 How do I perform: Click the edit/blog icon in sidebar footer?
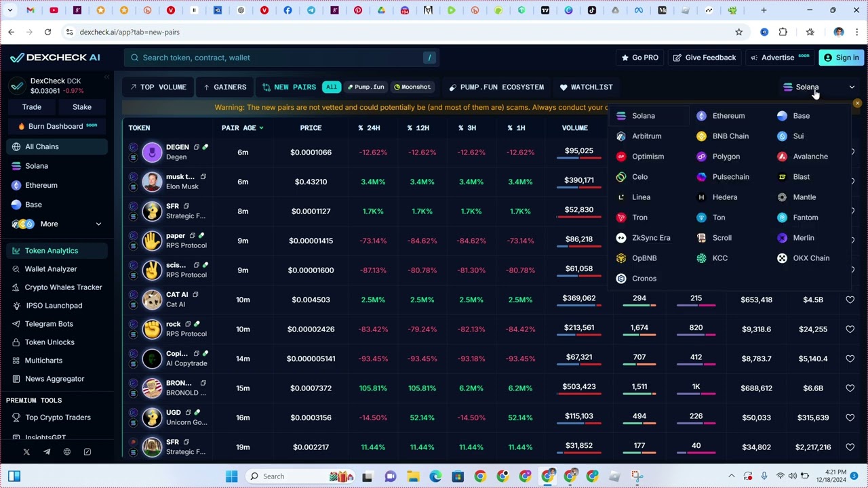pos(87,451)
